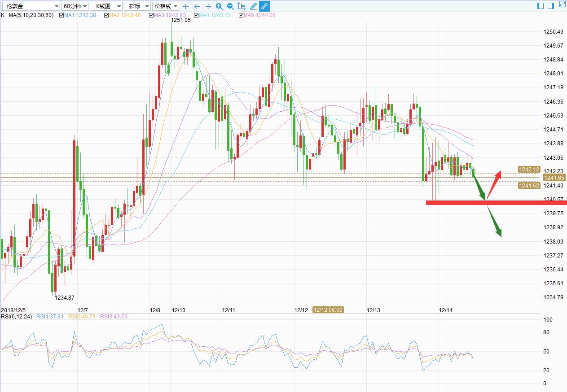Open the 60分钟 timeframe dropdown
This screenshot has width=567, height=392.
coord(75,6)
